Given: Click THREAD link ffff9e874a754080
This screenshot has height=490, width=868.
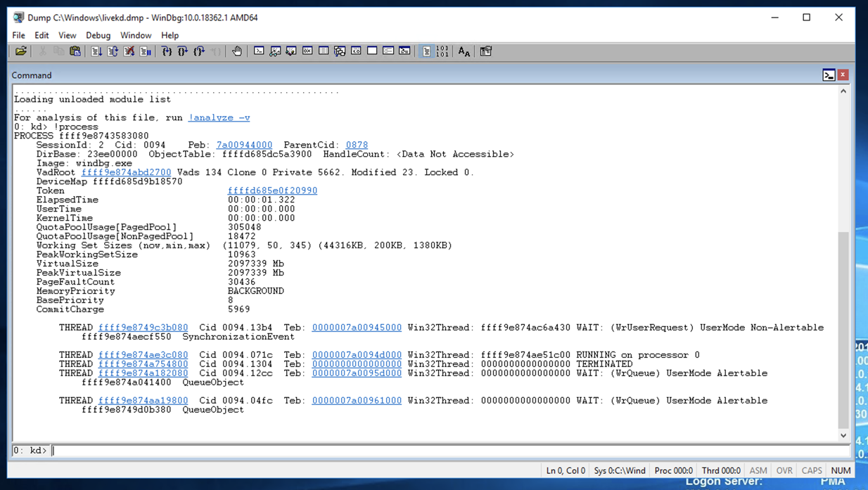Looking at the screenshot, I should pos(143,364).
